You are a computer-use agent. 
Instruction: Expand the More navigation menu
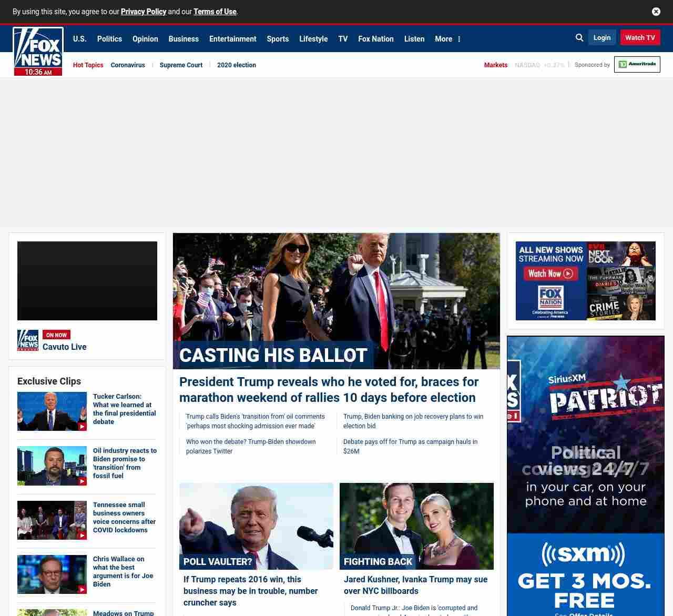447,39
